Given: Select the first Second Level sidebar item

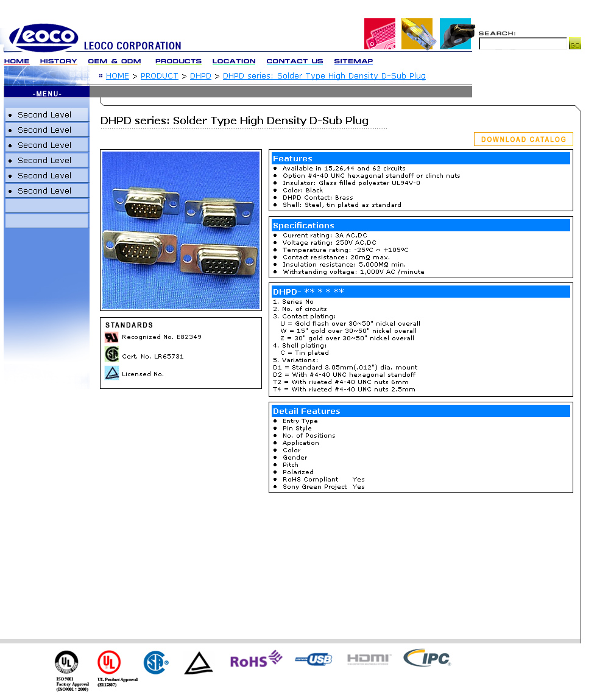Looking at the screenshot, I should (x=47, y=114).
